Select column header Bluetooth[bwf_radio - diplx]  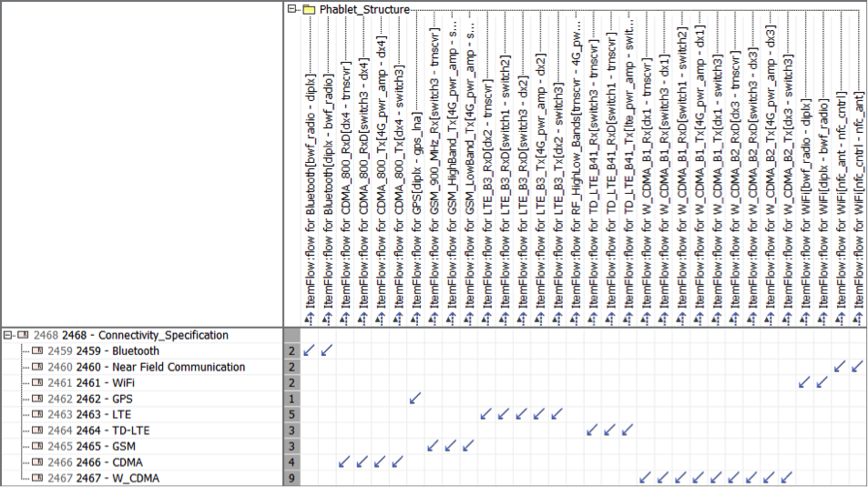tap(310, 190)
